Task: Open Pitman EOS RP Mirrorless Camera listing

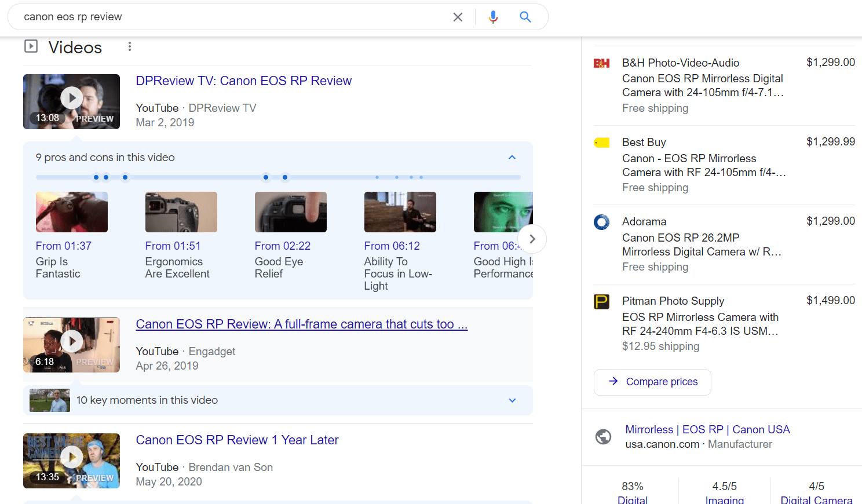Action: click(x=700, y=324)
